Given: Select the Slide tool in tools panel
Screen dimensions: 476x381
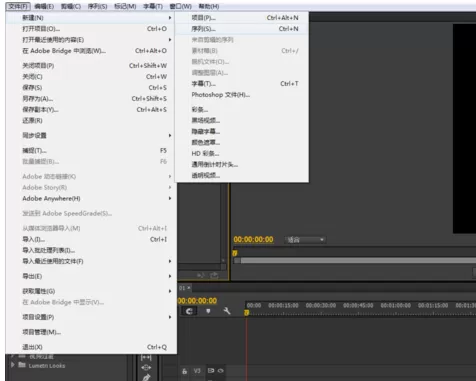Looking at the screenshot, I should click(146, 367).
